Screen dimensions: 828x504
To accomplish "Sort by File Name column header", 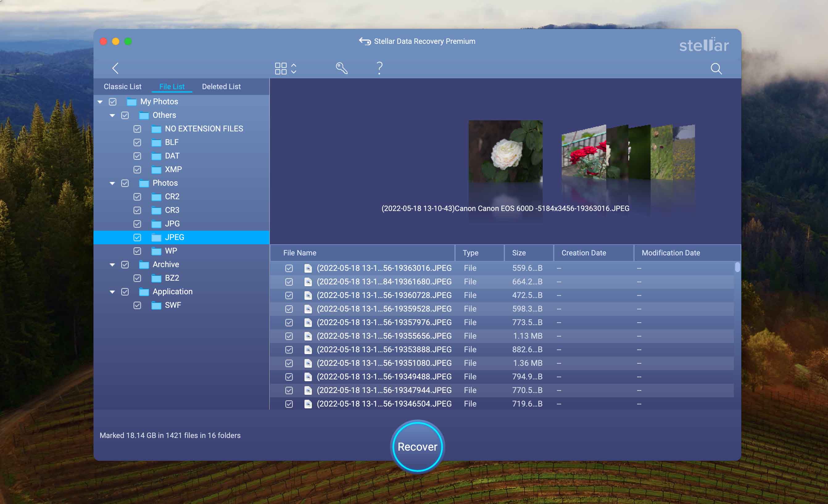I will (362, 253).
